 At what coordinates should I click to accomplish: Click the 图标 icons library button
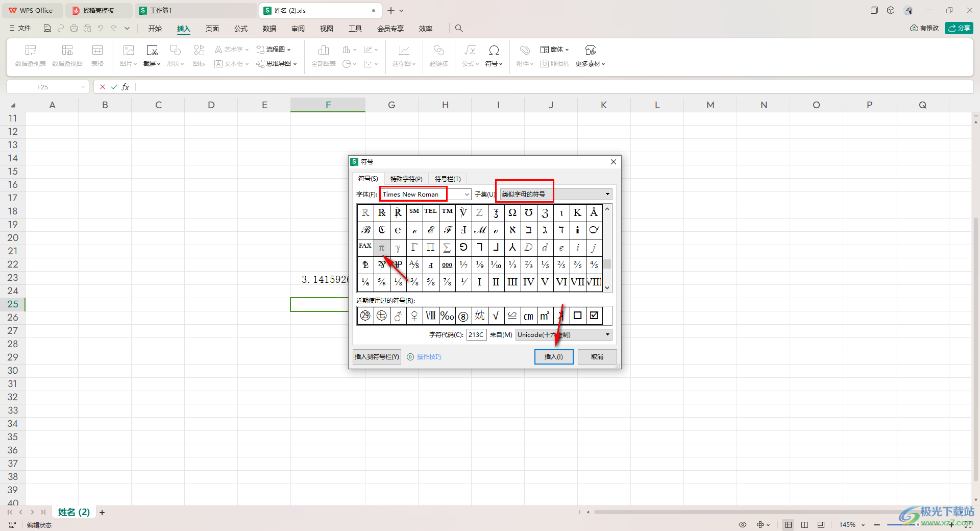(199, 56)
